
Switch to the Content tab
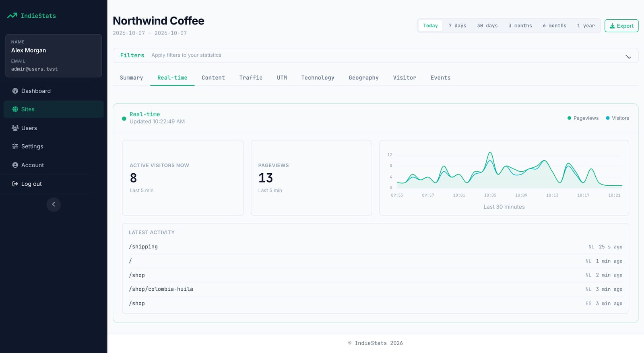click(x=213, y=78)
